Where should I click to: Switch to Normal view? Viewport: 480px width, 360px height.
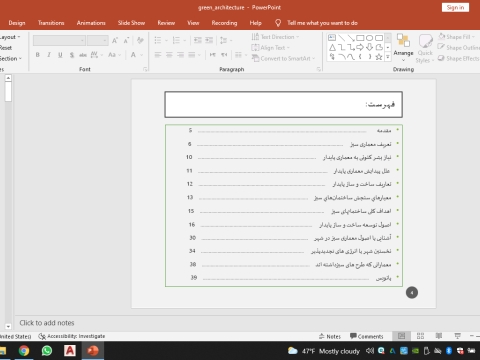tap(402, 336)
